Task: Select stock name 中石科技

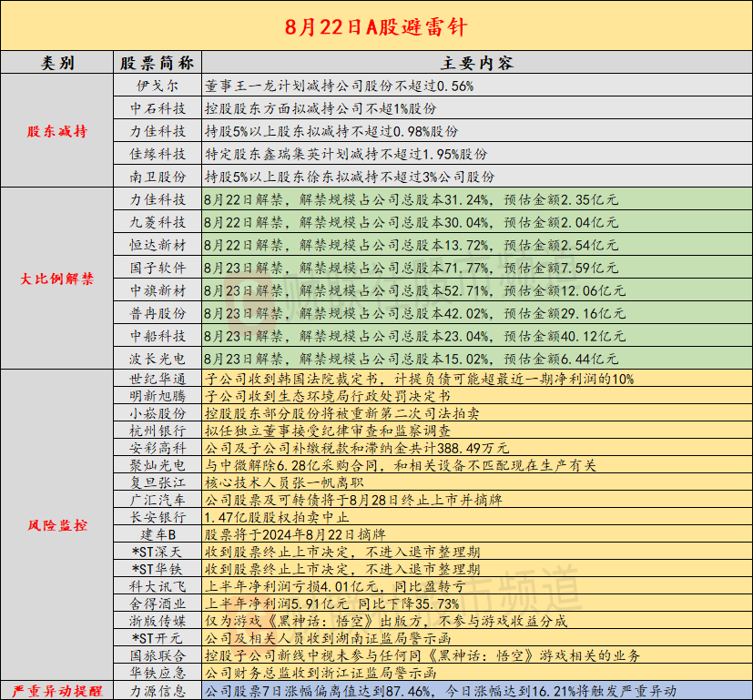Action: [158, 108]
